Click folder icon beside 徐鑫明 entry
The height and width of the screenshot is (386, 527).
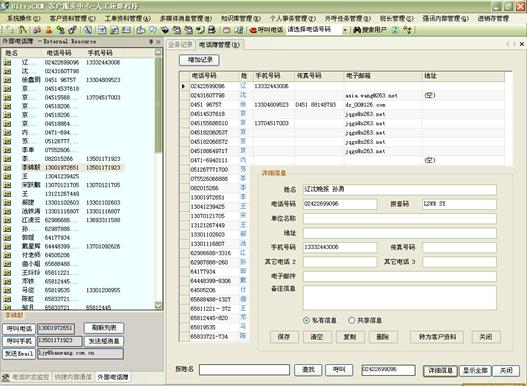7,80
